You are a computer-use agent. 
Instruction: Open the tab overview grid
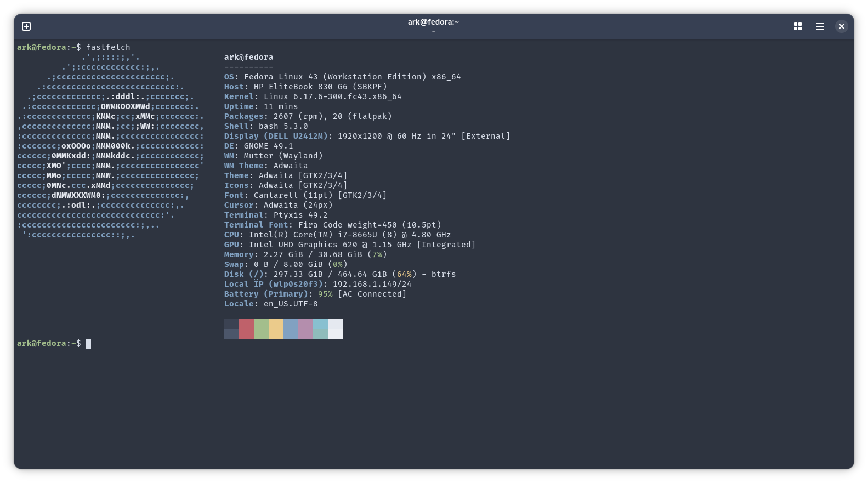pos(798,26)
